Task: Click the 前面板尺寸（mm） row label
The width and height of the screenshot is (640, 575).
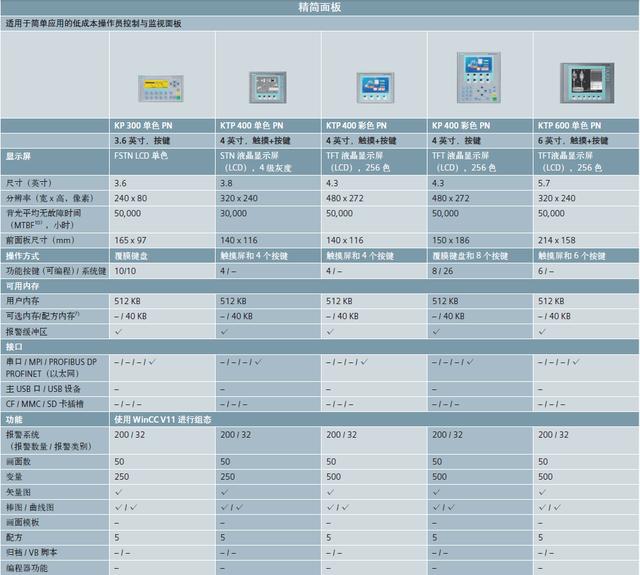Action: point(40,240)
